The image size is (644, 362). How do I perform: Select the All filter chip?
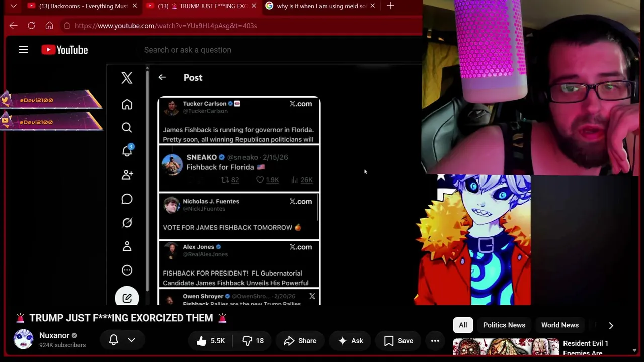pyautogui.click(x=463, y=325)
